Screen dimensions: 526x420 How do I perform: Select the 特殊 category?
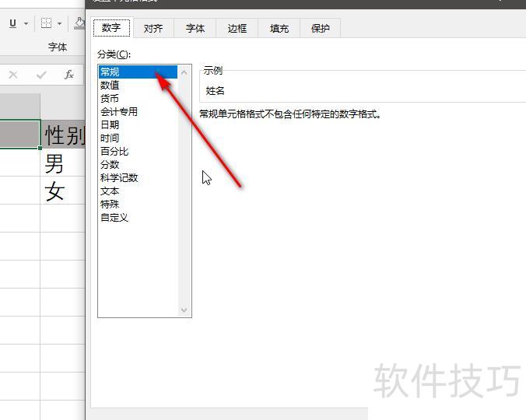point(138,204)
